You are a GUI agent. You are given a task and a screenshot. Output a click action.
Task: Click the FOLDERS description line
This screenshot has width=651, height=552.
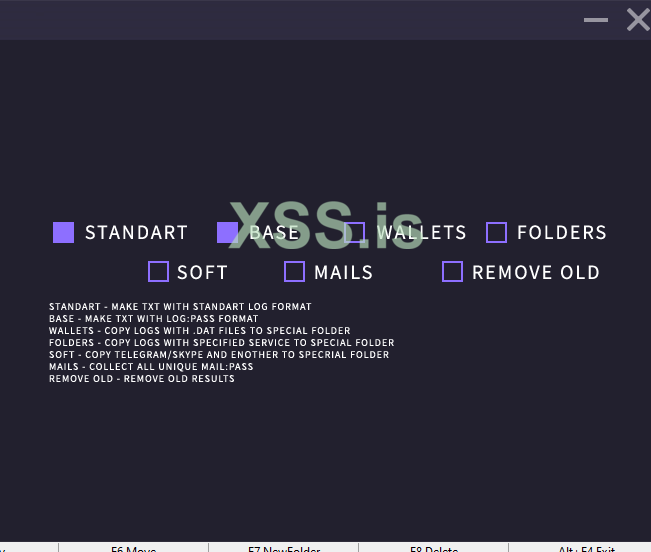point(222,343)
